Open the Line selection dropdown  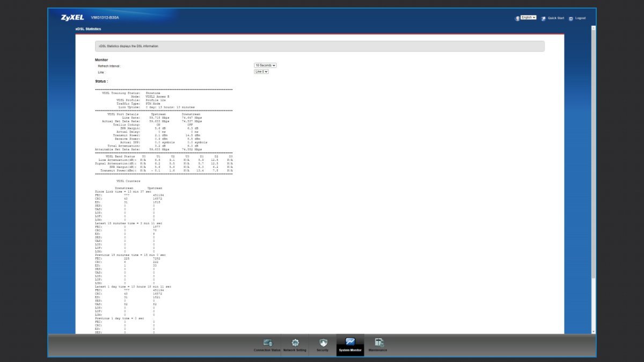click(261, 71)
